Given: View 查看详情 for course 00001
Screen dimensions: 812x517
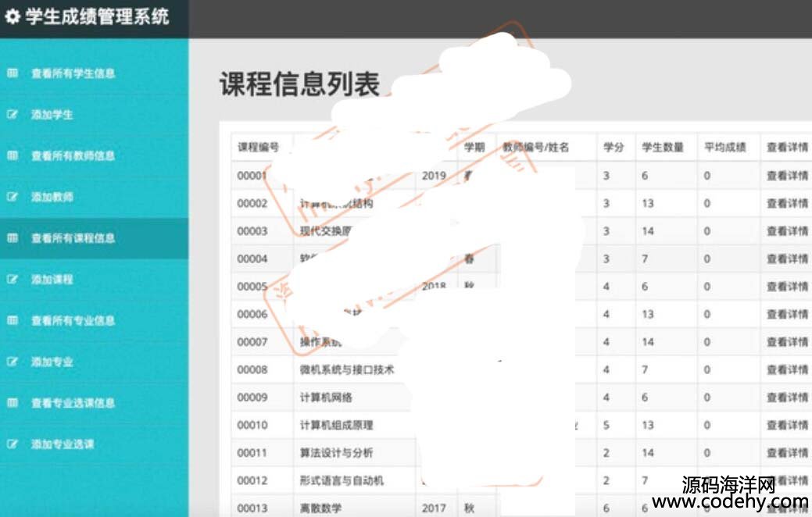Looking at the screenshot, I should tap(787, 176).
